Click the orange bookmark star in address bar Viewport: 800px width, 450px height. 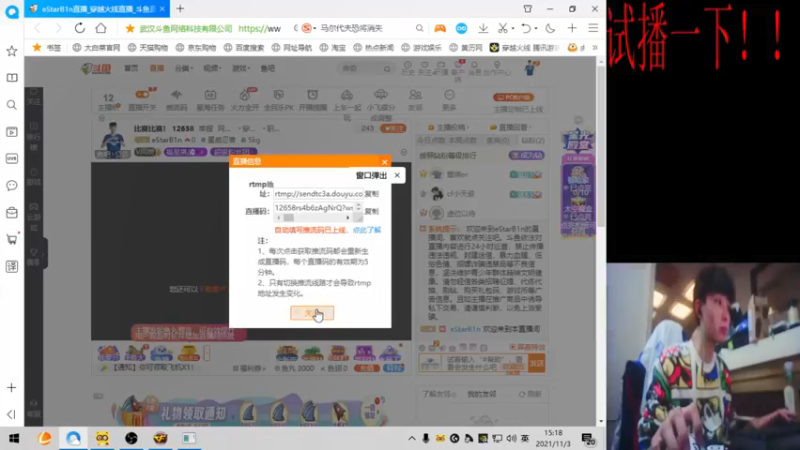pyautogui.click(x=130, y=29)
